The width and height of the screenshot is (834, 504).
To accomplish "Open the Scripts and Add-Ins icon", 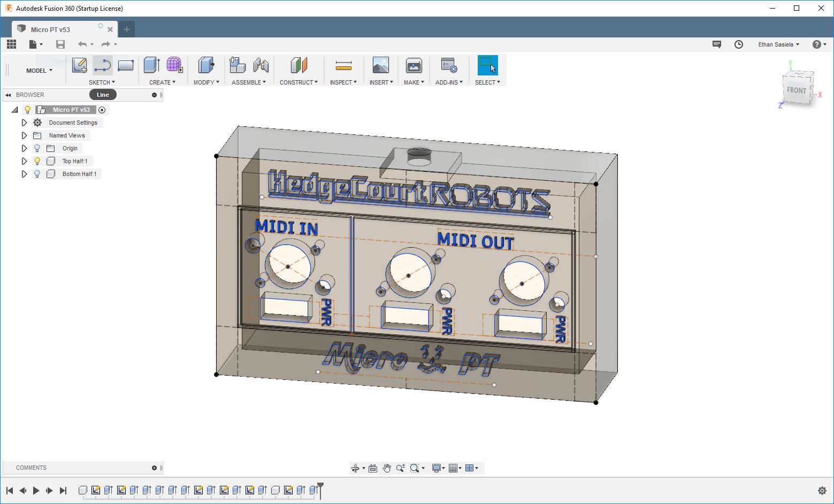I will click(x=449, y=65).
